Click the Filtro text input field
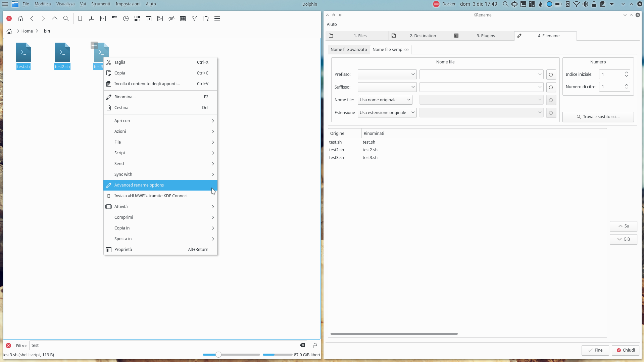 168,346
